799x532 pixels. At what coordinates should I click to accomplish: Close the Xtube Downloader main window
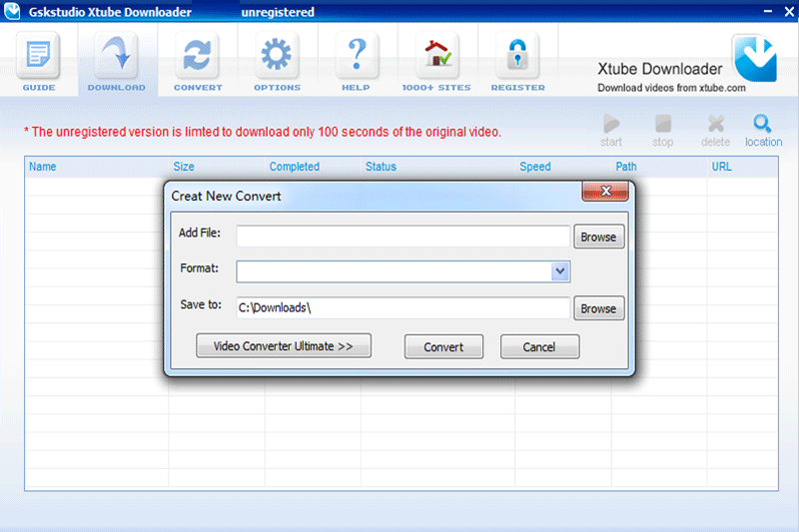[789, 11]
